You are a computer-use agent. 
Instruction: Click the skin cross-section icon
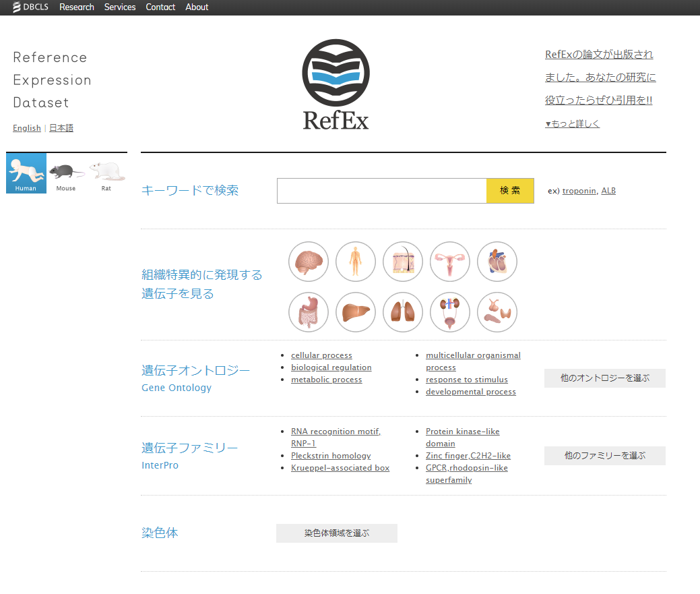pyautogui.click(x=403, y=262)
